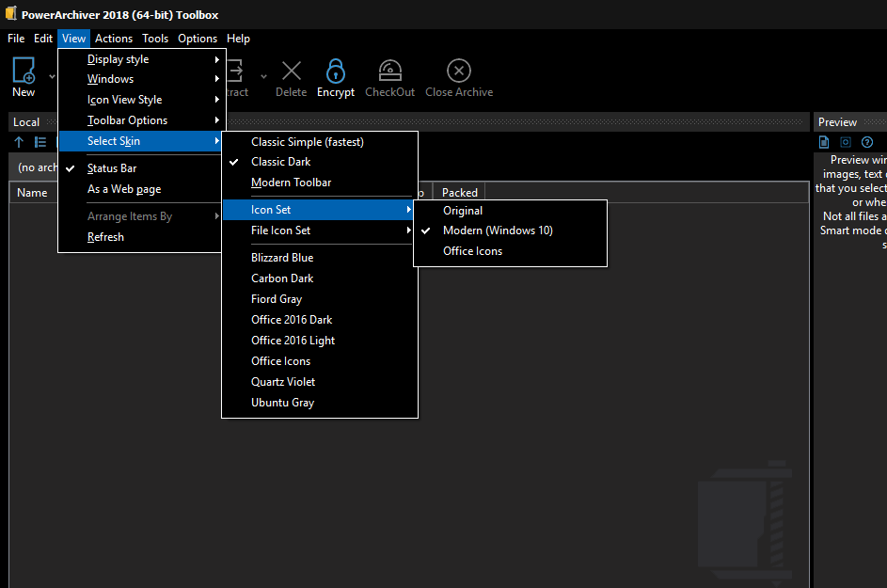Click the help question mark in Preview panel
The image size is (887, 588).
[866, 142]
